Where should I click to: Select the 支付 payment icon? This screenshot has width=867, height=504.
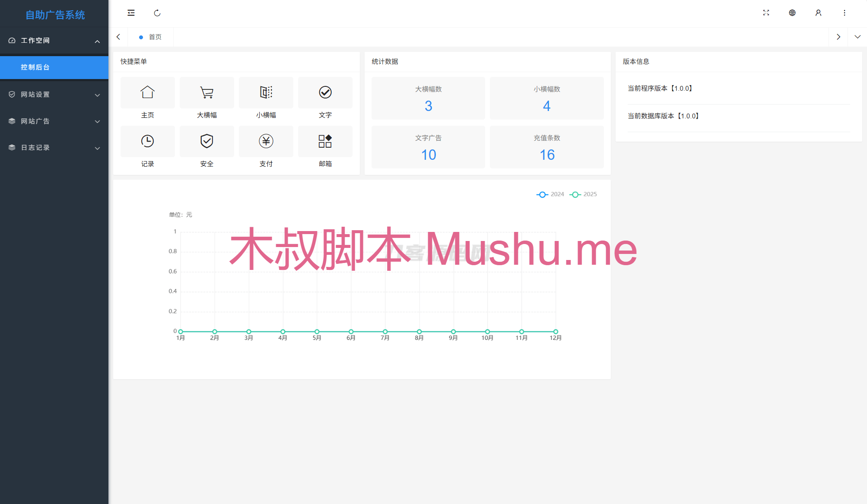coord(266,141)
